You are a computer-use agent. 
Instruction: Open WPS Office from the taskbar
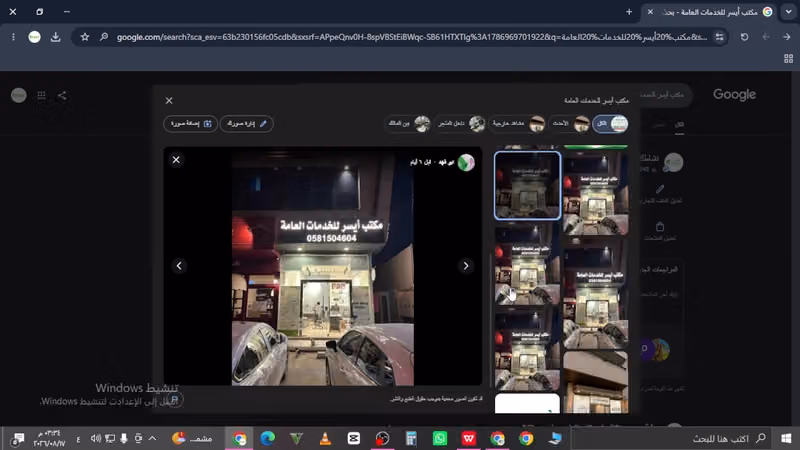(x=468, y=438)
